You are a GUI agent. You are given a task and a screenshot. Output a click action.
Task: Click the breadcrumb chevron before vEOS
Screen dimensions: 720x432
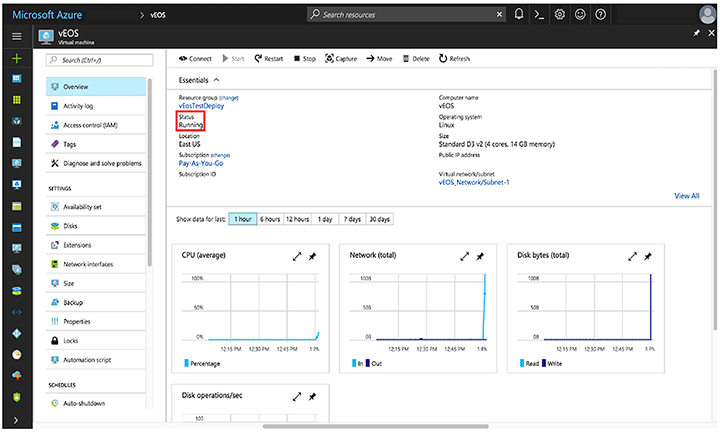(x=141, y=15)
